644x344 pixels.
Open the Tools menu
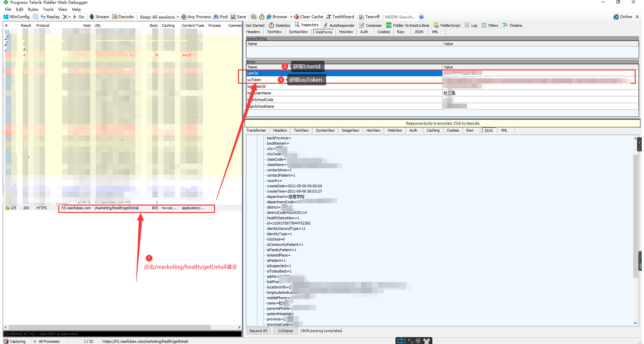(48, 9)
